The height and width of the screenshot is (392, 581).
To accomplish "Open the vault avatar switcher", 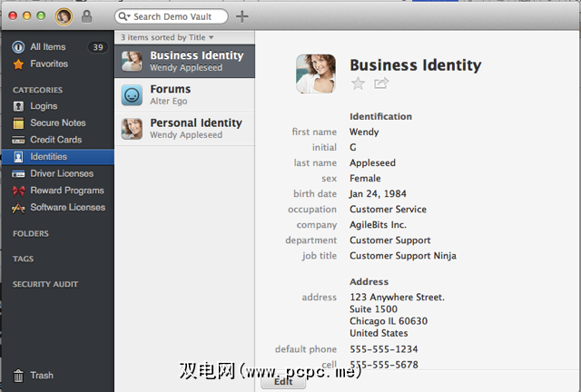I will click(x=64, y=16).
